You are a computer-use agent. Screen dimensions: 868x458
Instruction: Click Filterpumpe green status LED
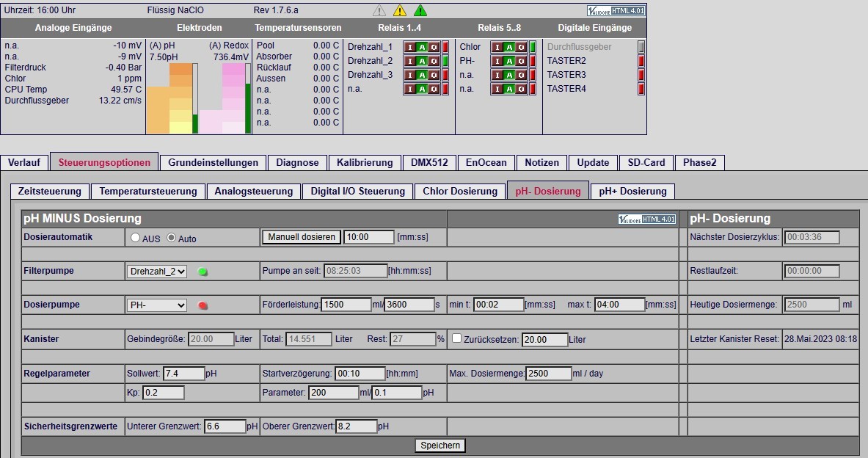point(203,272)
